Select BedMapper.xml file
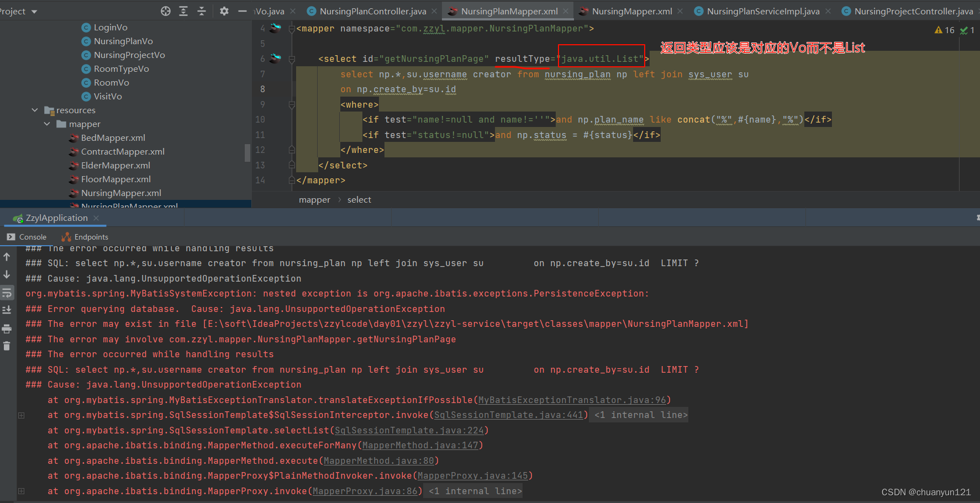Screen dimensions: 980x503 click(113, 137)
